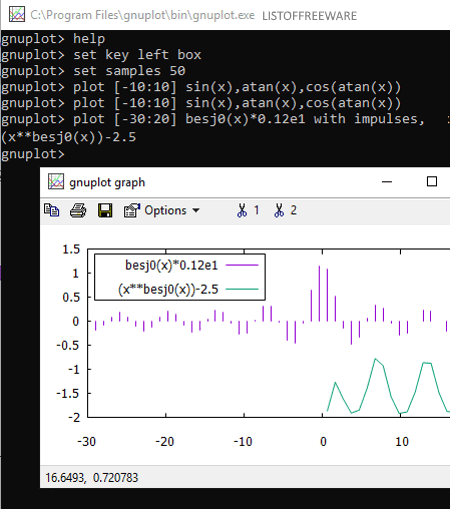Click besj0(x)*0.12e1 legend entry
450x509 pixels.
point(171,265)
